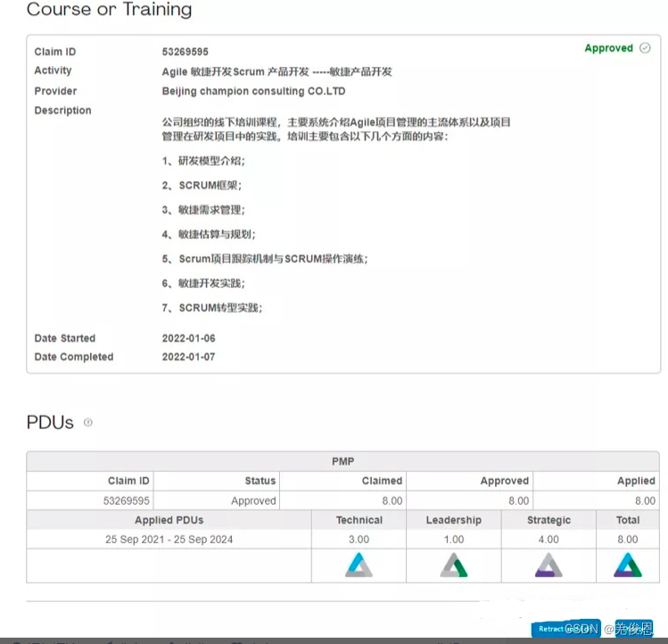Click the Retract button

pos(565,629)
